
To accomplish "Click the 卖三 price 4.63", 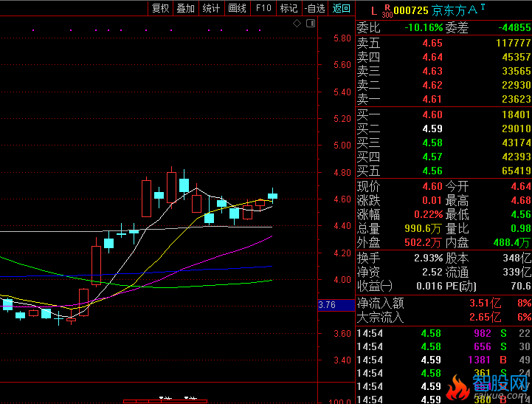I will coord(432,71).
